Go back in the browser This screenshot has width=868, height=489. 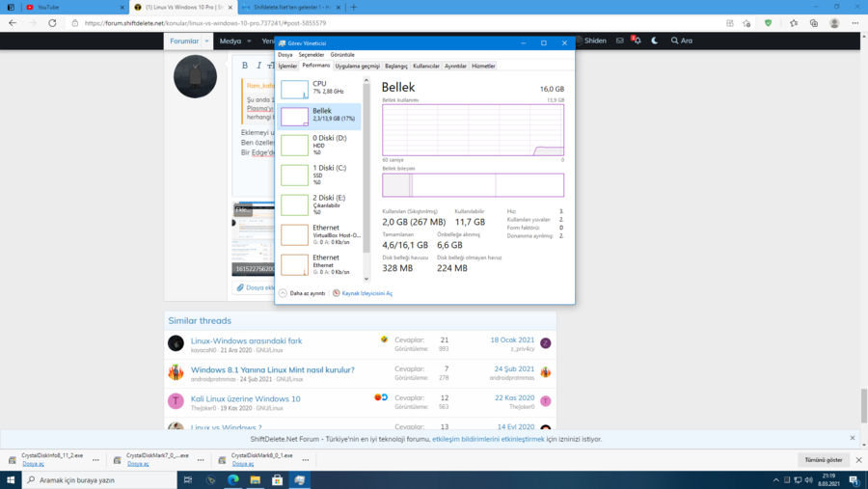pos(13,23)
